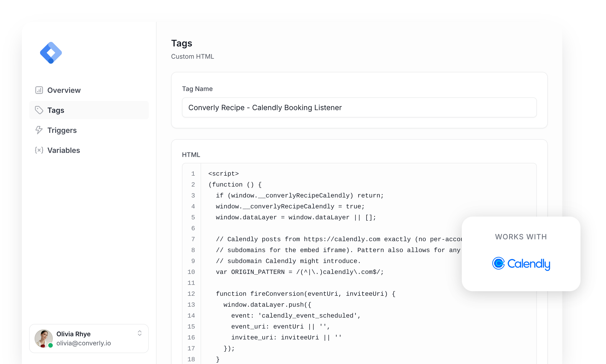Image resolution: width=606 pixels, height=364 pixels.
Task: Click the lightning bolt Triggers icon
Action: tap(39, 130)
